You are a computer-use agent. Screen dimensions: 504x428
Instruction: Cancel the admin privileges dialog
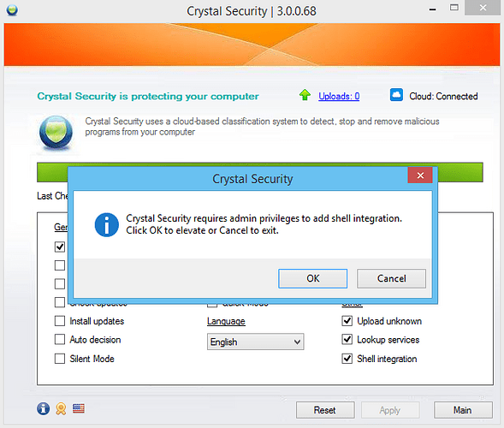(391, 278)
